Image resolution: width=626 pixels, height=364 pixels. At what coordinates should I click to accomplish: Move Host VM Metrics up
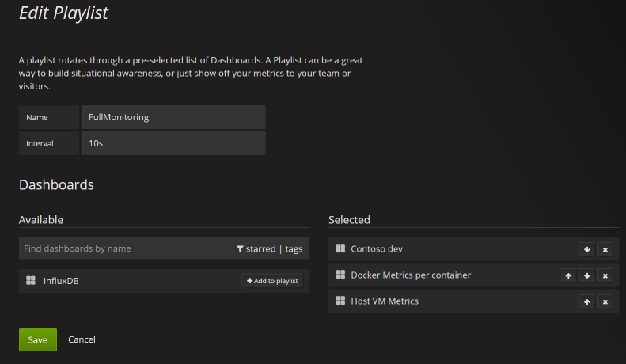tap(586, 301)
